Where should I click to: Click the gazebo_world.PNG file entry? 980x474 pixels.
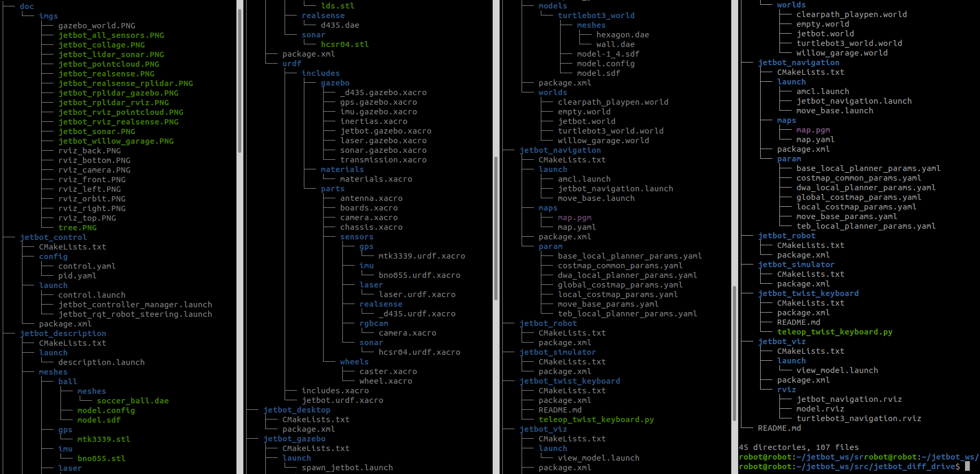(x=97, y=26)
